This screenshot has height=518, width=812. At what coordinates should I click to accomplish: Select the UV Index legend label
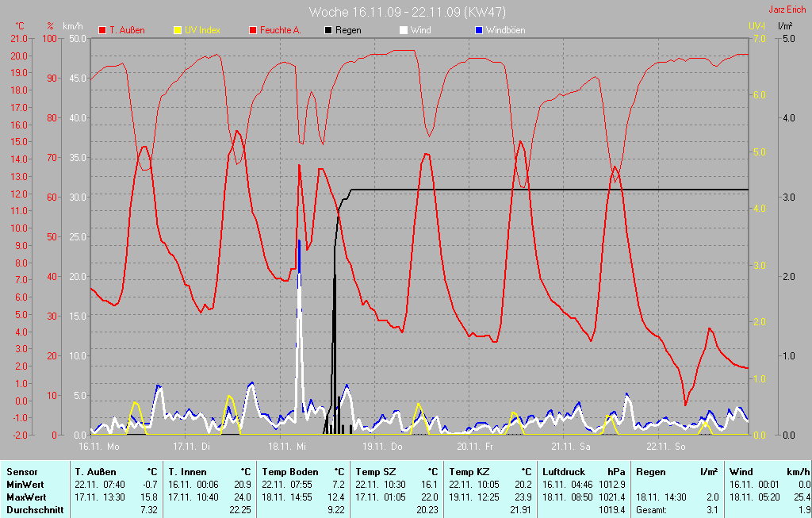coord(202,30)
